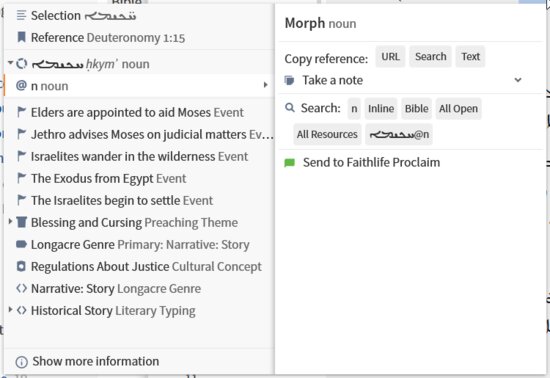Viewport: 550px width, 378px height.
Task: Click the @ morph icon beside n noun
Action: click(x=21, y=86)
